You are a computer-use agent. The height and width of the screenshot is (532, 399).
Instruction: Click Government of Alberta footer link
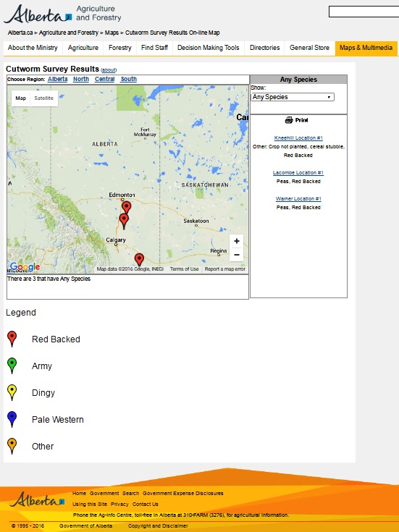[x=85, y=526]
